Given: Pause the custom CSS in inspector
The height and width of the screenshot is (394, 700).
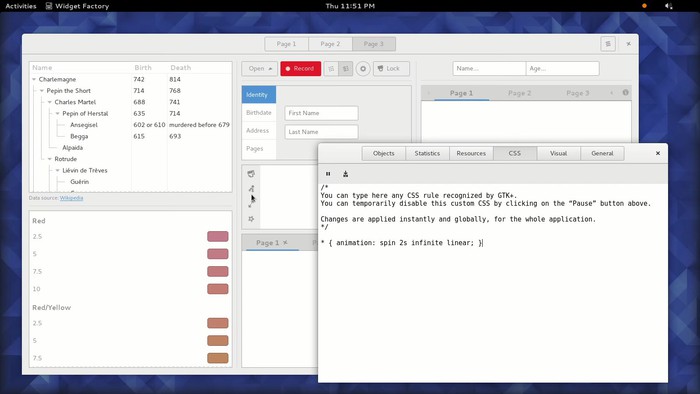Looking at the screenshot, I should (x=328, y=174).
